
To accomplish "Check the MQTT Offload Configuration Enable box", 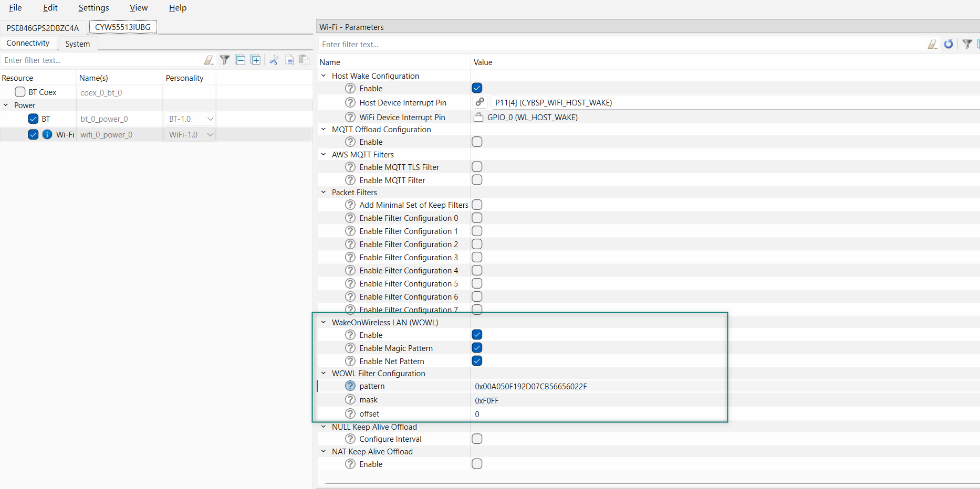I will point(477,142).
